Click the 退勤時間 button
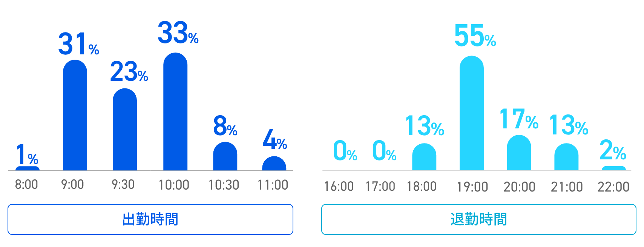The width and height of the screenshot is (644, 247). tap(478, 219)
